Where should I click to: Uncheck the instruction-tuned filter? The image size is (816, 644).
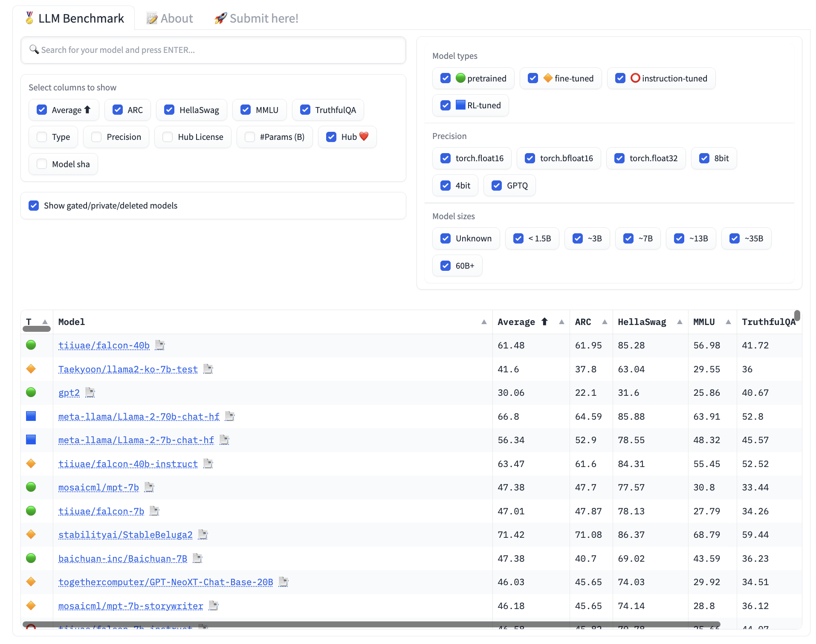pyautogui.click(x=620, y=78)
